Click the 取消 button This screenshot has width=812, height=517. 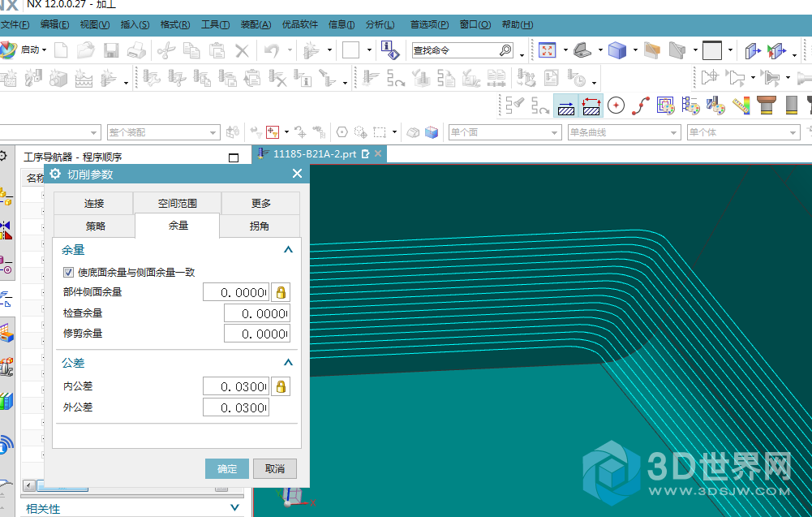tap(274, 469)
